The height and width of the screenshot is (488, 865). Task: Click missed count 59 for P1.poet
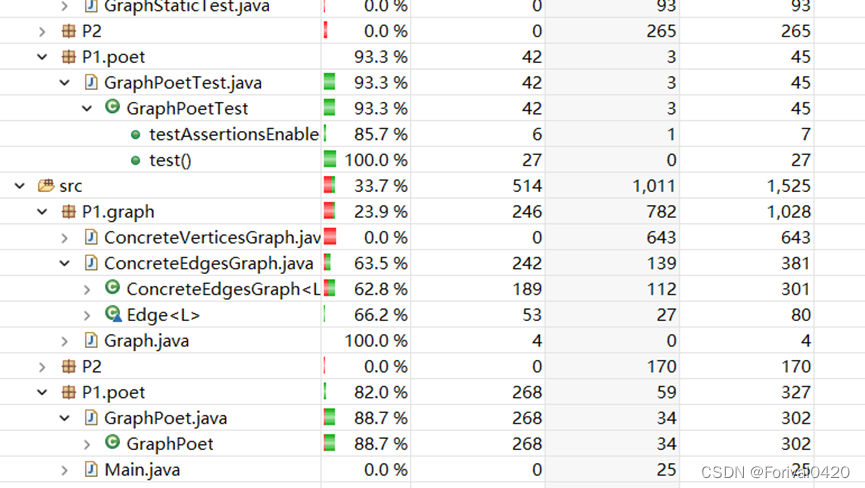point(666,393)
